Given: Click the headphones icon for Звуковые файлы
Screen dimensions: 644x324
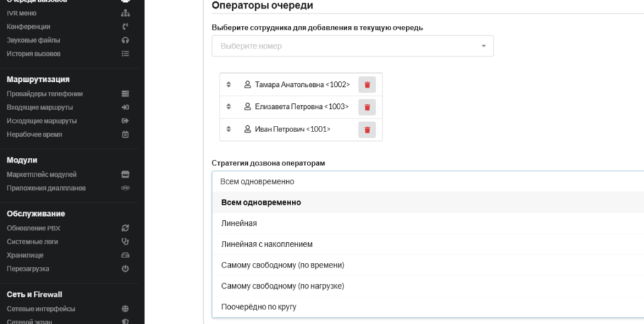Looking at the screenshot, I should tap(125, 40).
